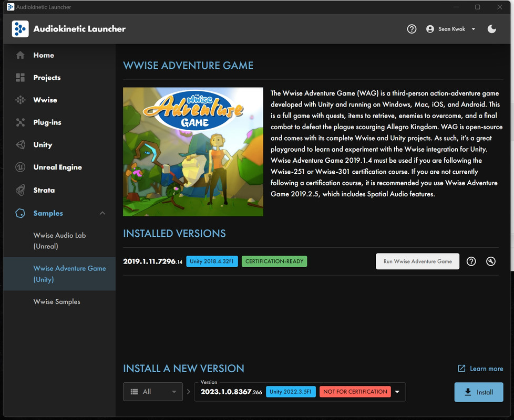Click the Unreal Engine logo icon
This screenshot has height=420, width=514.
[x=20, y=167]
